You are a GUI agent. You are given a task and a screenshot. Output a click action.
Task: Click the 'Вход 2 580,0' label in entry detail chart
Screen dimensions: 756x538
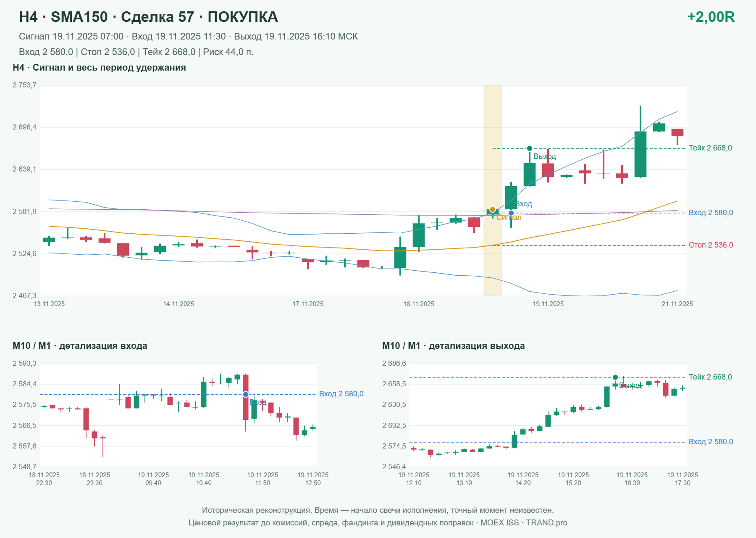[x=341, y=394]
